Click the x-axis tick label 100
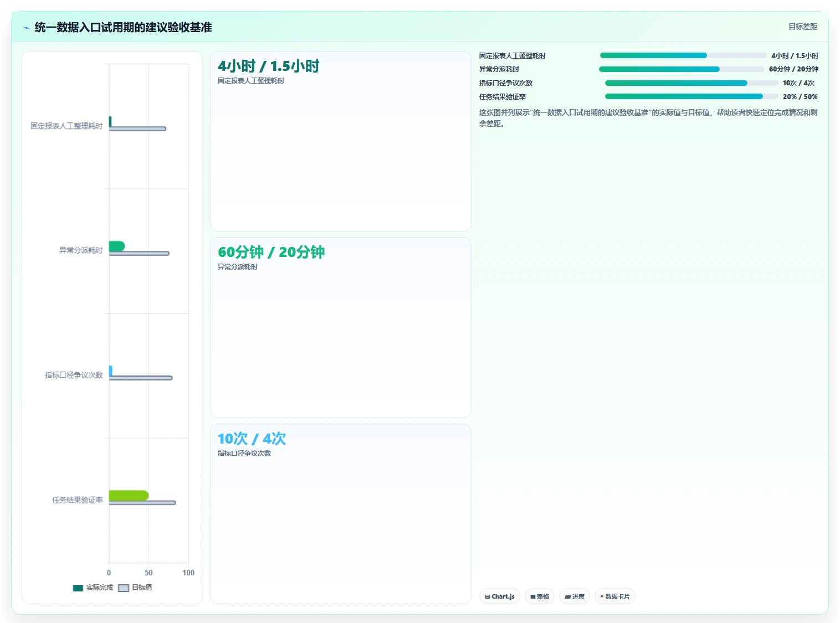This screenshot has width=840, height=623. click(x=188, y=573)
